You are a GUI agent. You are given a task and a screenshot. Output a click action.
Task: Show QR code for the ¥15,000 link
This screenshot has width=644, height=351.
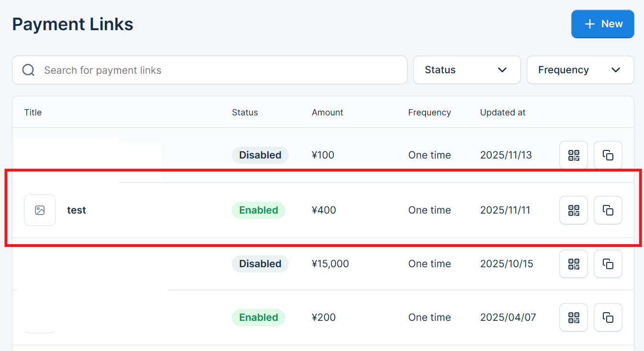click(x=573, y=264)
